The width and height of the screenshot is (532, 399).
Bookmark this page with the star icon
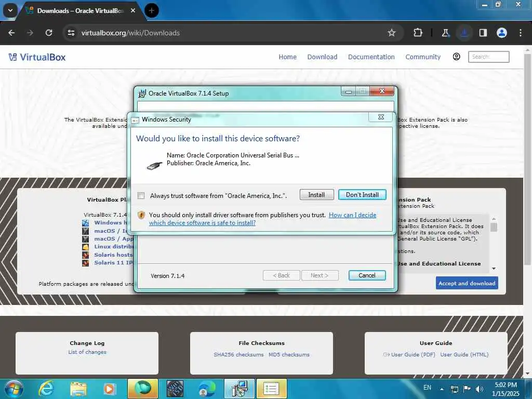click(x=392, y=33)
